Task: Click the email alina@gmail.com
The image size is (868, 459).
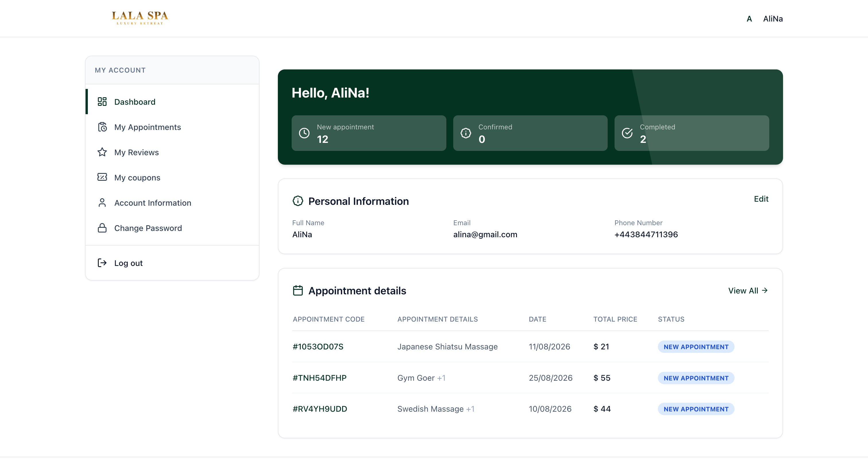Action: tap(485, 234)
